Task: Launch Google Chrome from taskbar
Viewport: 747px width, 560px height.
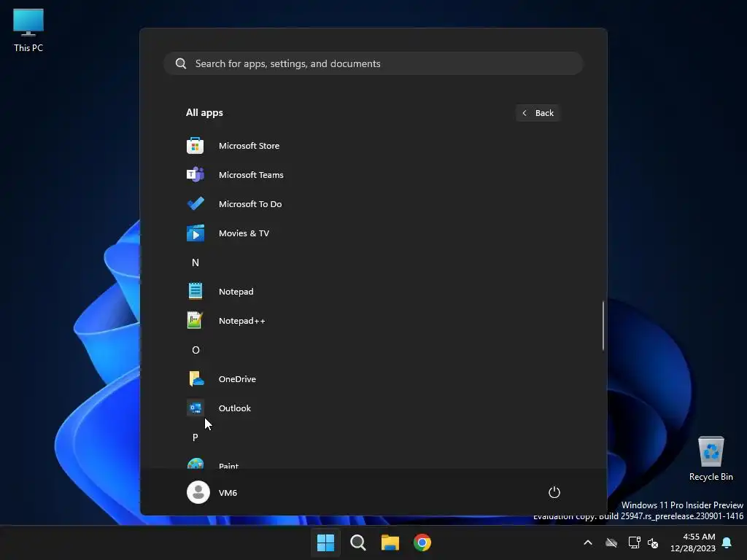Action: click(x=422, y=542)
